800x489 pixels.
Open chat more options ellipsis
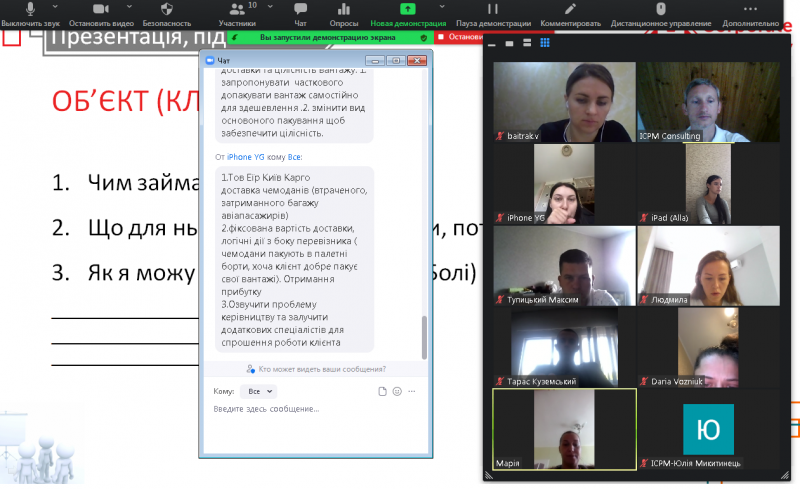412,392
